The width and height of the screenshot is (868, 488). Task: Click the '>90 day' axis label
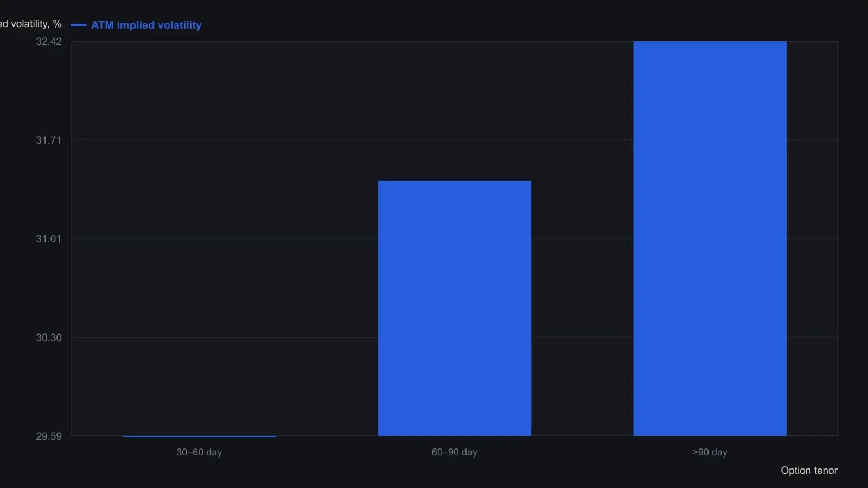(710, 452)
